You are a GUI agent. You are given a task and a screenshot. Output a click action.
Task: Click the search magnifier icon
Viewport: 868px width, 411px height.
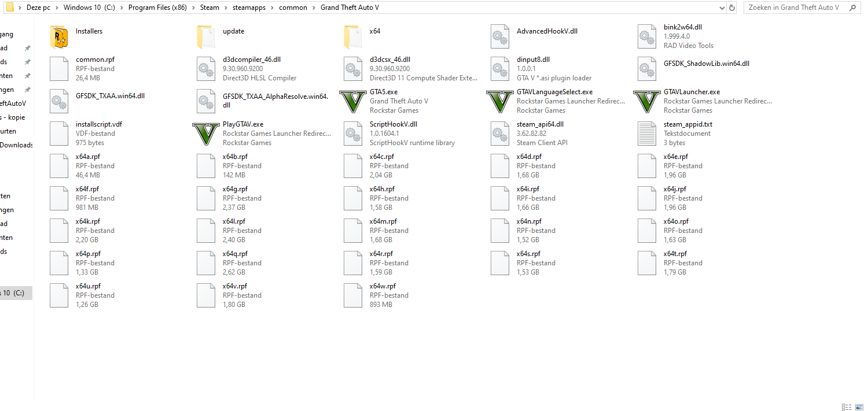[x=852, y=8]
